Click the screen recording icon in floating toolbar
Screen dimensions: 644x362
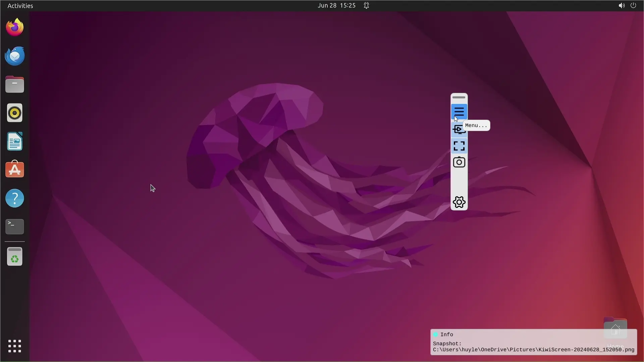[x=458, y=129]
